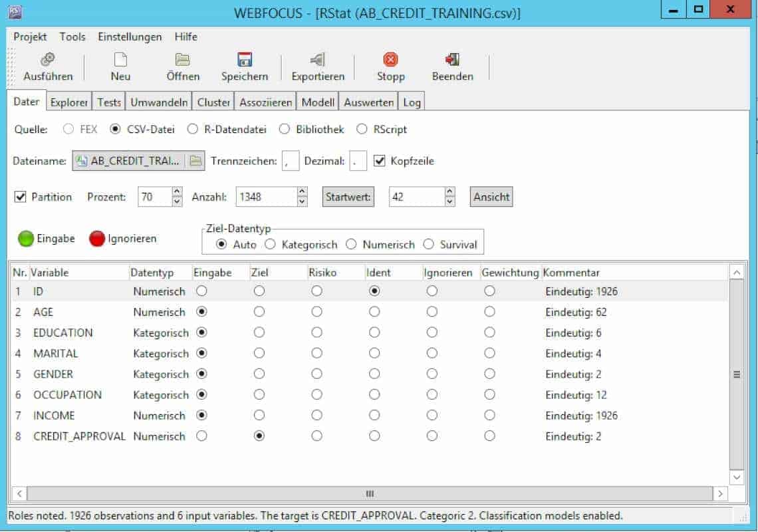Click the Kommentar column header

[634, 273]
